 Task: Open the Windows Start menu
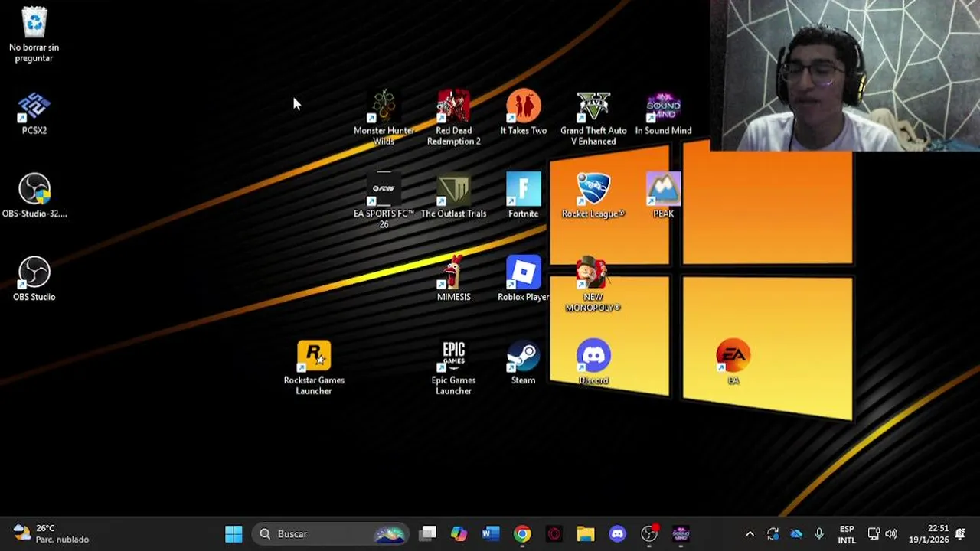point(234,533)
